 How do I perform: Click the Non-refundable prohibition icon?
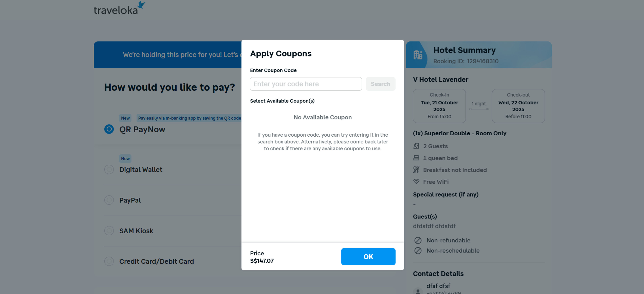pyautogui.click(x=418, y=240)
